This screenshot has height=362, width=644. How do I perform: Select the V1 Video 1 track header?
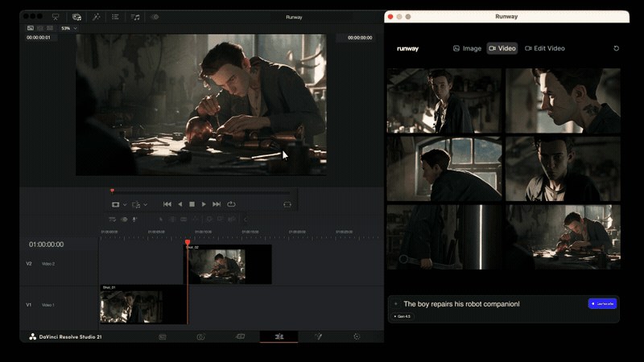click(x=59, y=305)
